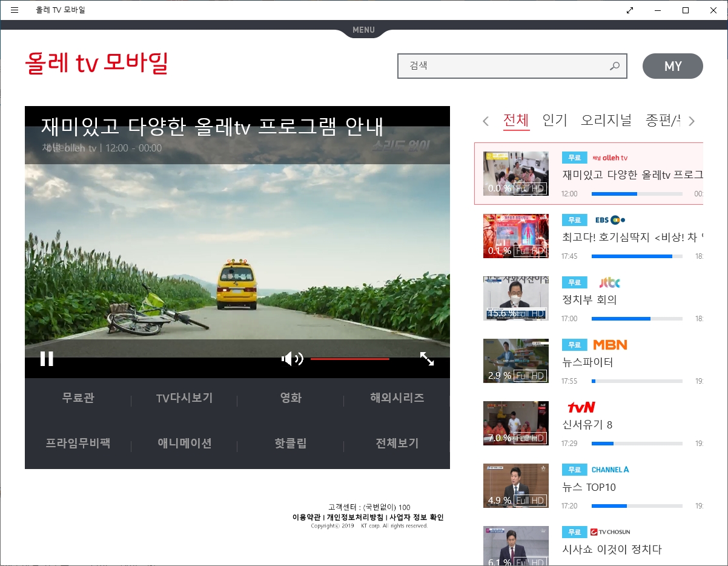Focus the 검색 search field
Screen dimensions: 728x566
tap(512, 66)
